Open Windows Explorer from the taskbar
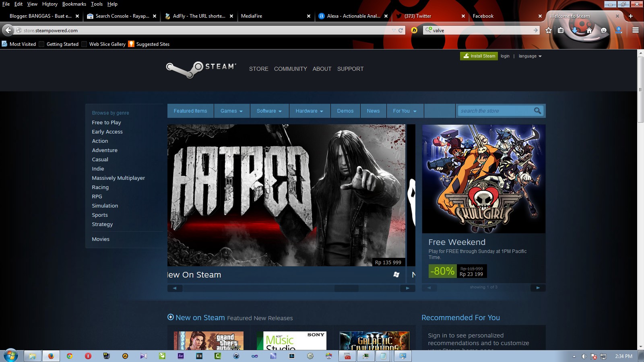The height and width of the screenshot is (362, 644). click(33, 356)
